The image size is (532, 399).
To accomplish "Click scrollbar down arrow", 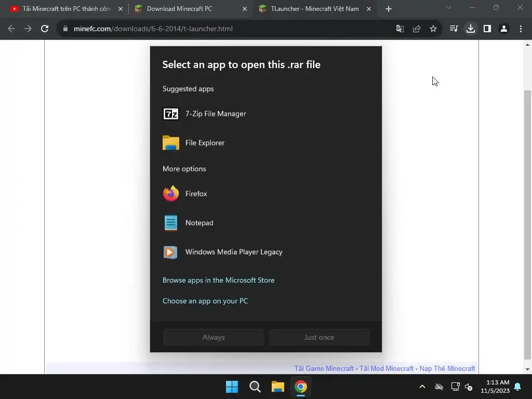I will [527, 369].
